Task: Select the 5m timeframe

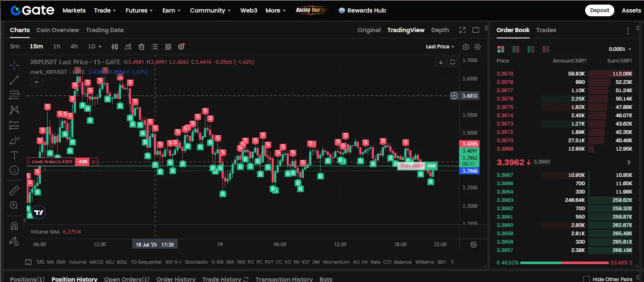Action: pos(15,46)
